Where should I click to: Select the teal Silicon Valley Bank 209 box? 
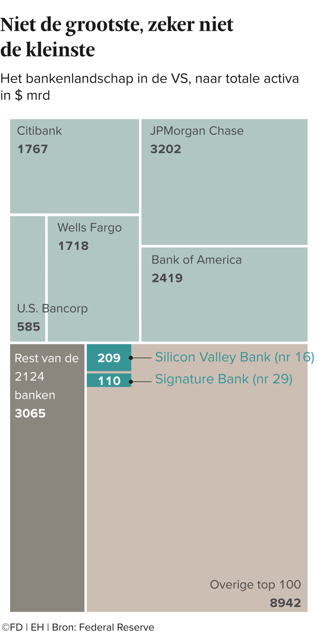pyautogui.click(x=109, y=358)
